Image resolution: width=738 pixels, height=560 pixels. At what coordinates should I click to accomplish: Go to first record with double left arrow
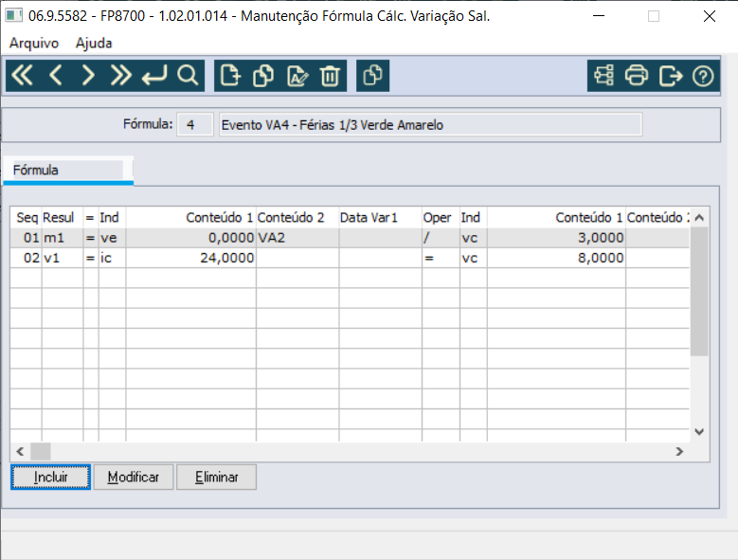point(23,75)
